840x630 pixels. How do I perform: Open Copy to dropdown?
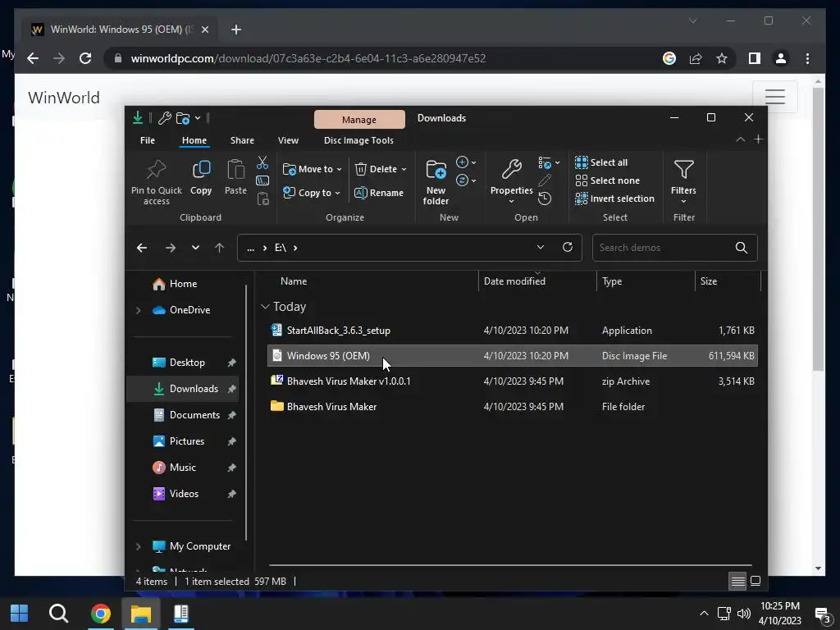(x=311, y=193)
